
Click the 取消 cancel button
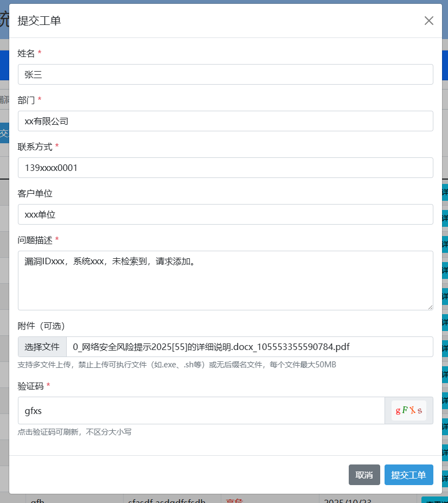coord(364,474)
